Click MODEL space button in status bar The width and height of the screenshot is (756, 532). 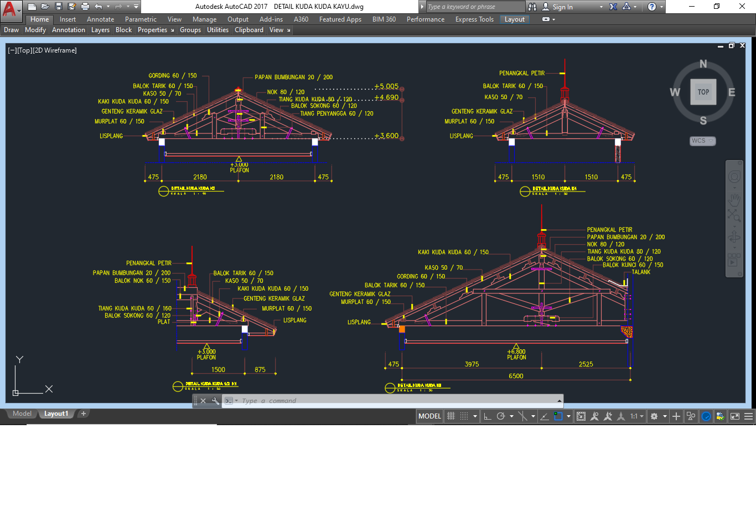coord(429,416)
